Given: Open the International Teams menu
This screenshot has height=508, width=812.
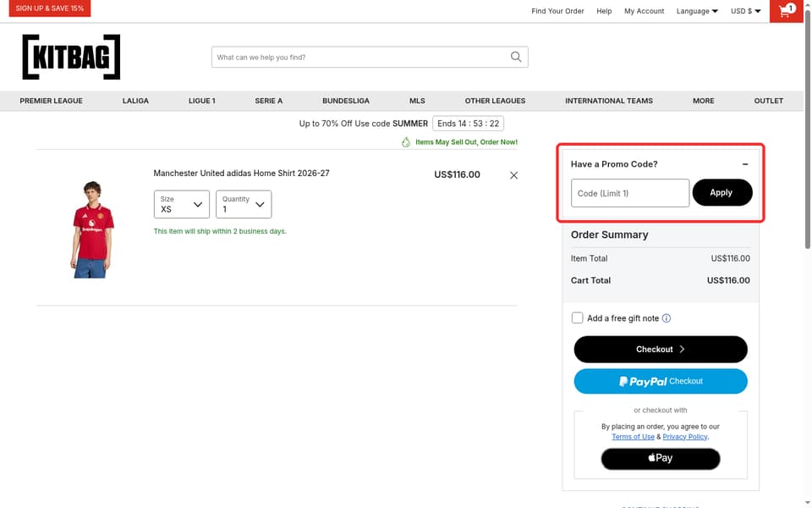Looking at the screenshot, I should 609,101.
